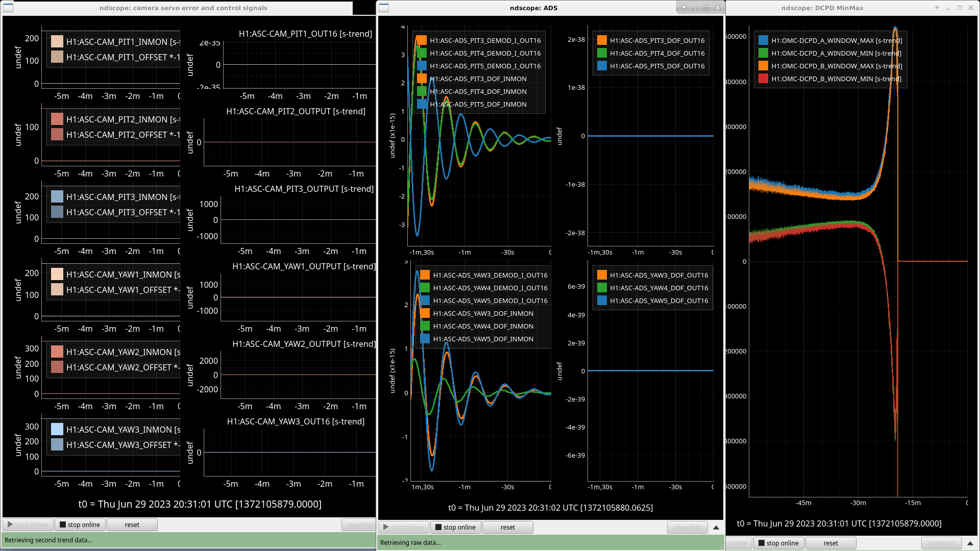Image resolution: width=980 pixels, height=551 pixels.
Task: Expand the control panel arrow in DCPD MinMax window
Action: [x=970, y=543]
